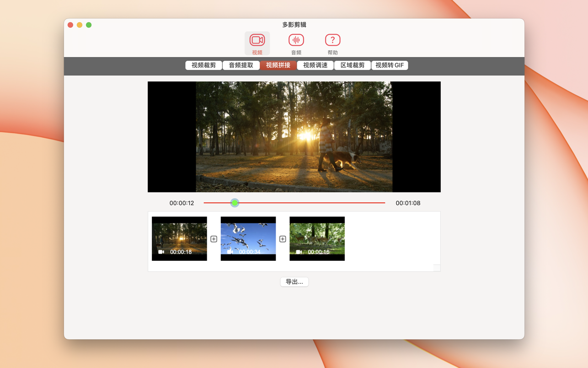This screenshot has height=368, width=588.
Task: Click the current time 00:00:12
Action: (x=182, y=203)
